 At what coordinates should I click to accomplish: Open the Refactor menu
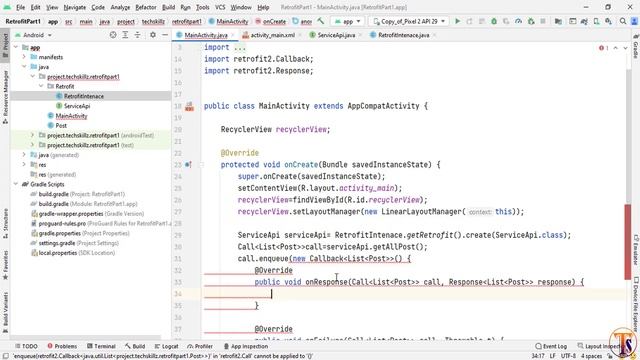[146, 7]
